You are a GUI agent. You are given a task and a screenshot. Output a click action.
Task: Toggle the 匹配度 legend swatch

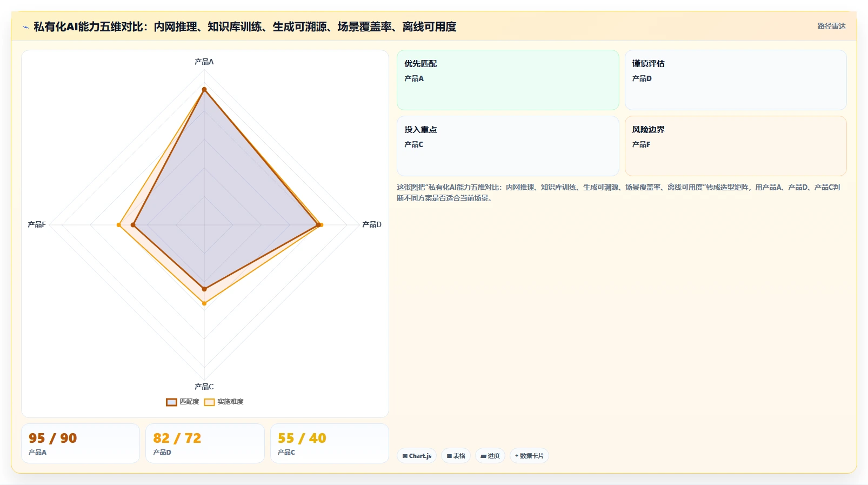(171, 402)
